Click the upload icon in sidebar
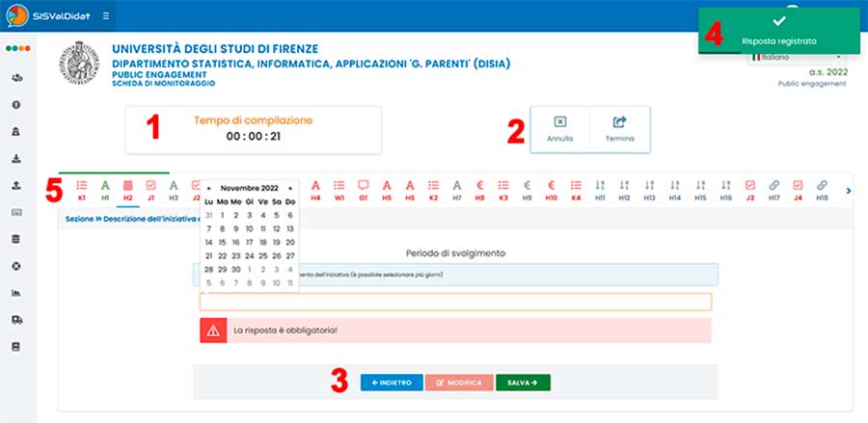 pos(16,185)
